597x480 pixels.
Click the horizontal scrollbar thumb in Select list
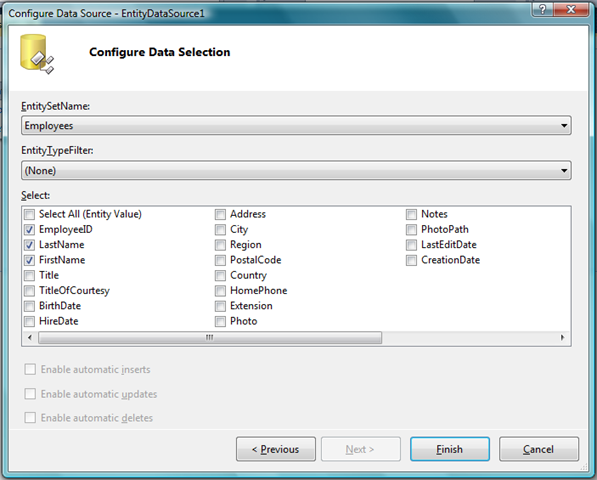pos(210,338)
